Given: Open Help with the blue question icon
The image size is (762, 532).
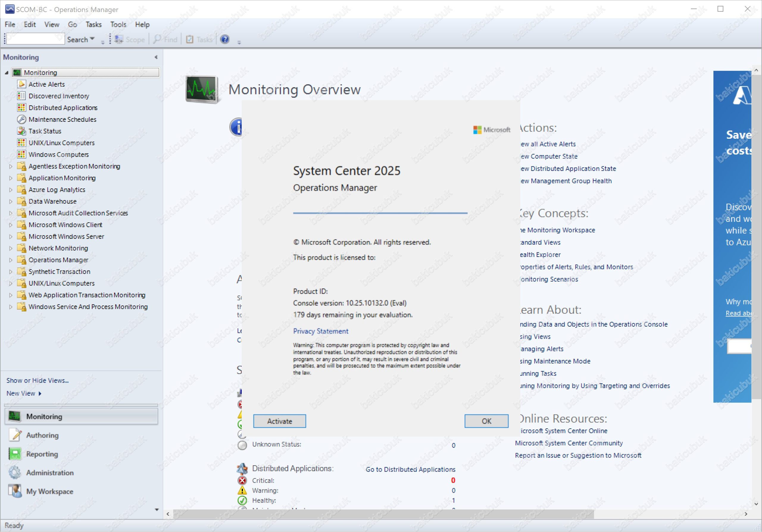Looking at the screenshot, I should click(225, 39).
